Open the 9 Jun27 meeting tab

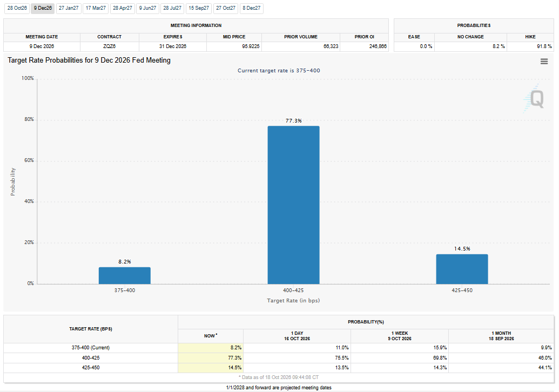147,8
